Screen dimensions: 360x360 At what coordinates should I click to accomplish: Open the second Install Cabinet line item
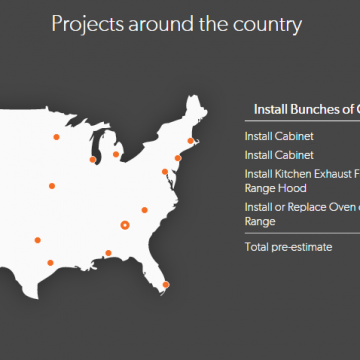tap(279, 155)
